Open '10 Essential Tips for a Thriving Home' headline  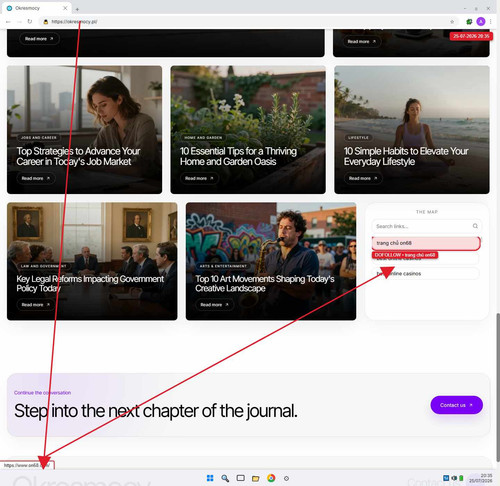[238, 156]
